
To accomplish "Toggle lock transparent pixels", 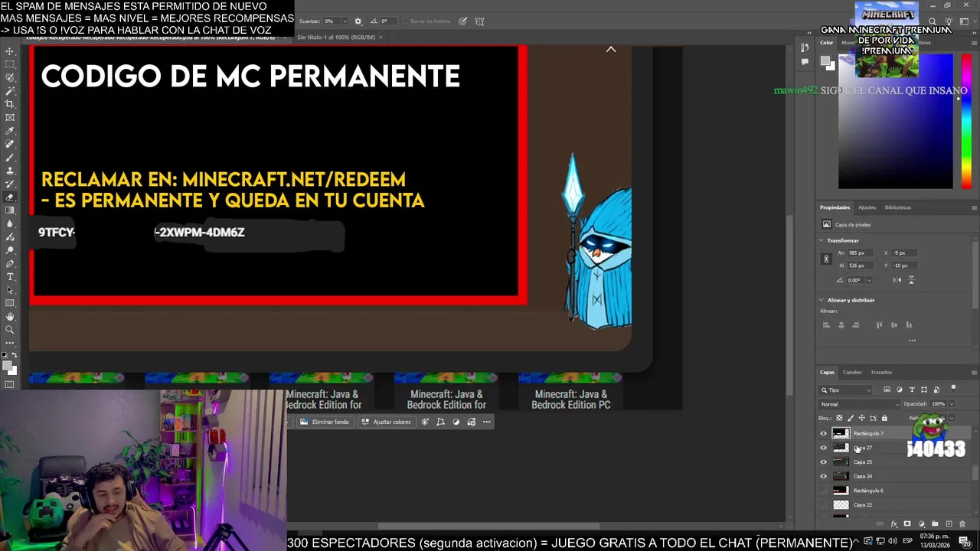I will pos(839,418).
